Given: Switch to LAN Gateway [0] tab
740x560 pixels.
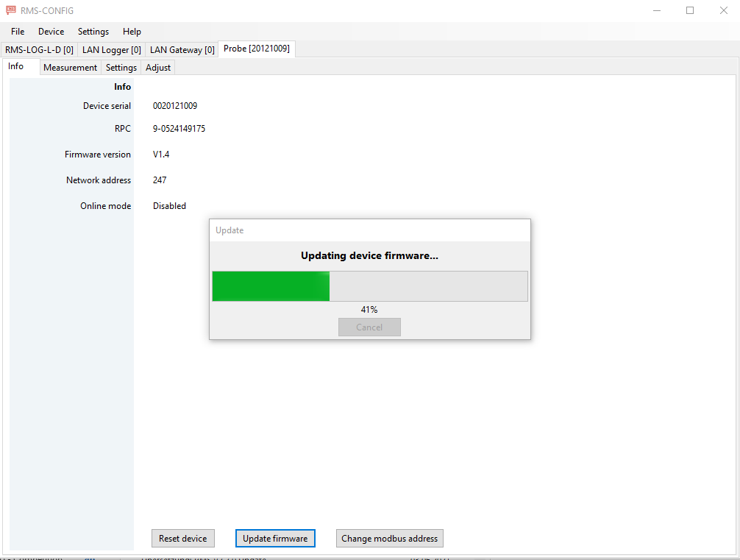Looking at the screenshot, I should pos(182,49).
